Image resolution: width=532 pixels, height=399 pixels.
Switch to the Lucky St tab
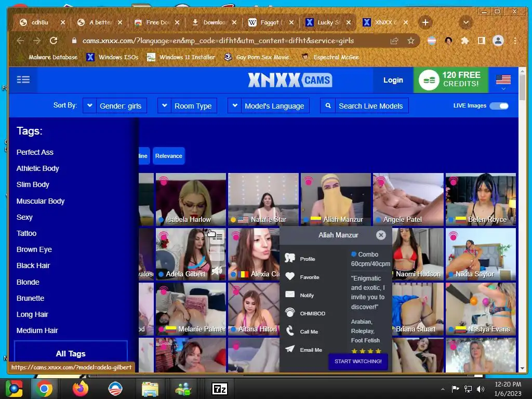329,22
